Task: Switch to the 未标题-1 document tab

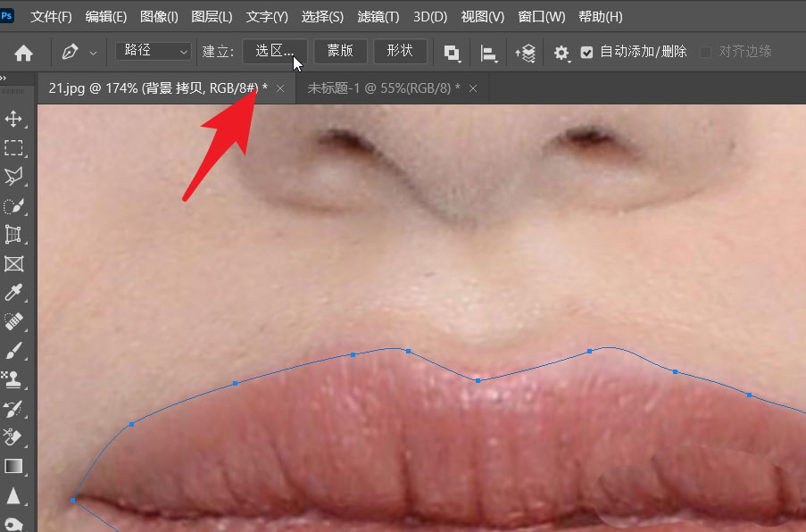Action: [x=384, y=87]
